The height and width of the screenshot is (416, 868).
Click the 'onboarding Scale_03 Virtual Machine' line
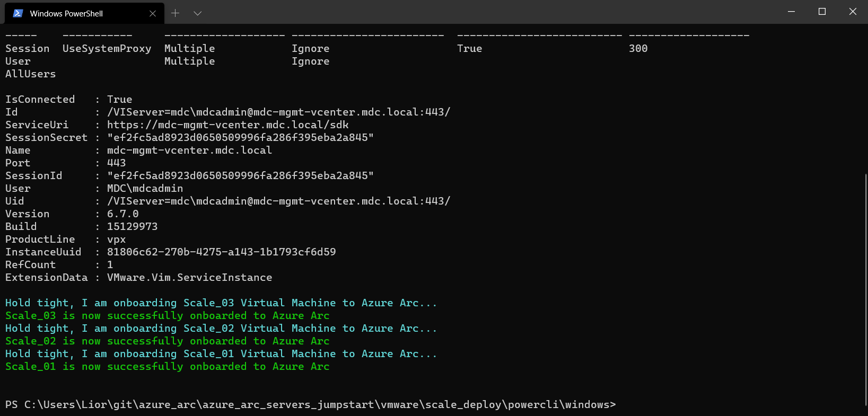pos(221,303)
